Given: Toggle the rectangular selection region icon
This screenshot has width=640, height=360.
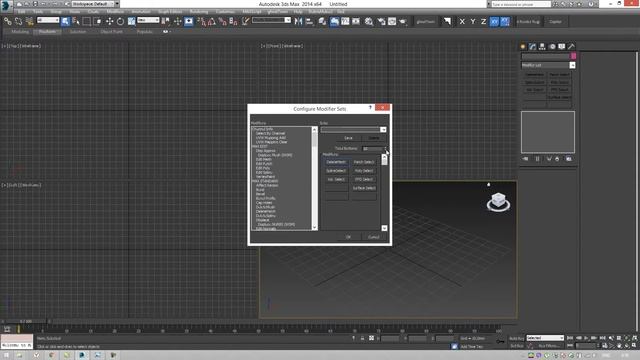Looking at the screenshot, I should (87, 21).
